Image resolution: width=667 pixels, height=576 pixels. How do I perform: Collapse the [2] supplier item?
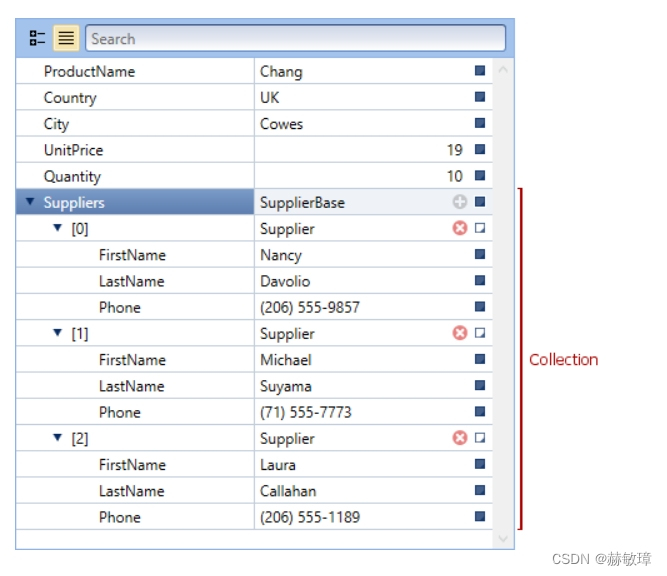pos(57,437)
